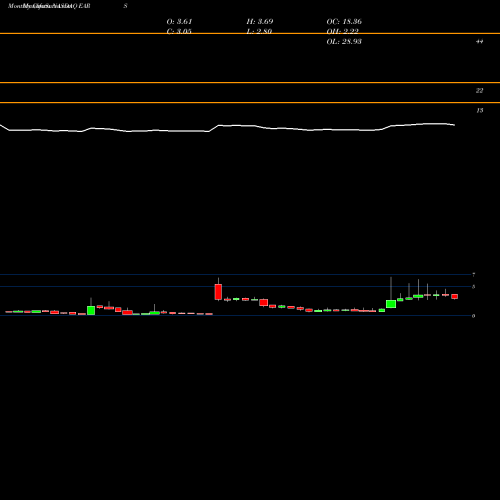Click the last red candle on the right
This screenshot has width=500, height=500.
(x=454, y=296)
